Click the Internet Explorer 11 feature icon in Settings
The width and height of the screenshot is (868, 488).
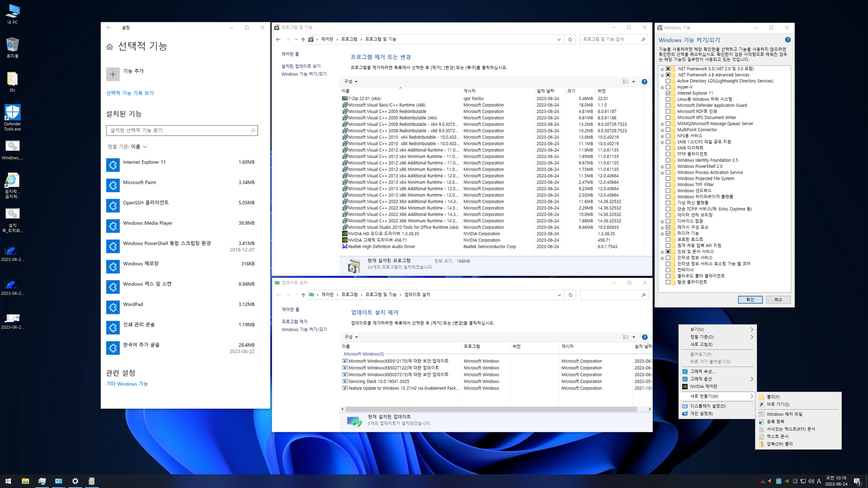pyautogui.click(x=113, y=165)
